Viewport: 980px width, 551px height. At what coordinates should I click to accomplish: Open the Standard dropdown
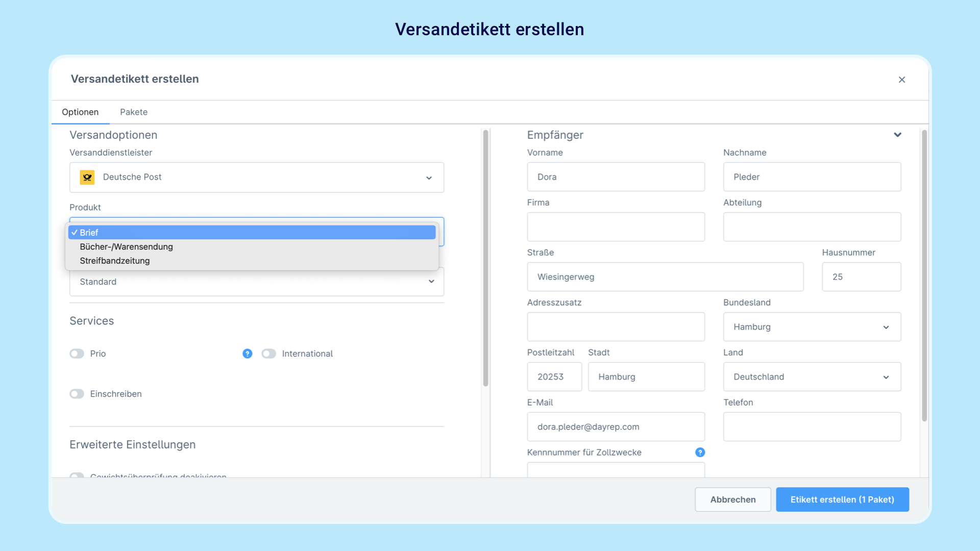coord(257,282)
